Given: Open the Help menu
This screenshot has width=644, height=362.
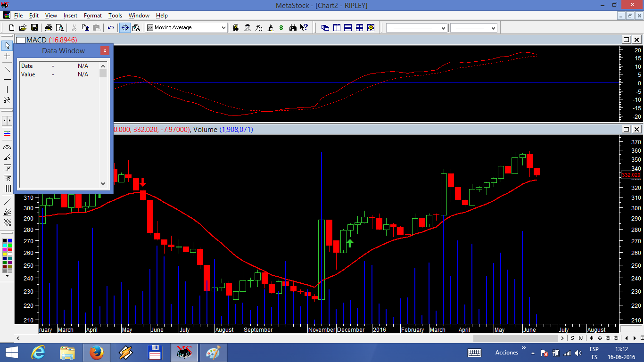Looking at the screenshot, I should tap(162, 16).
